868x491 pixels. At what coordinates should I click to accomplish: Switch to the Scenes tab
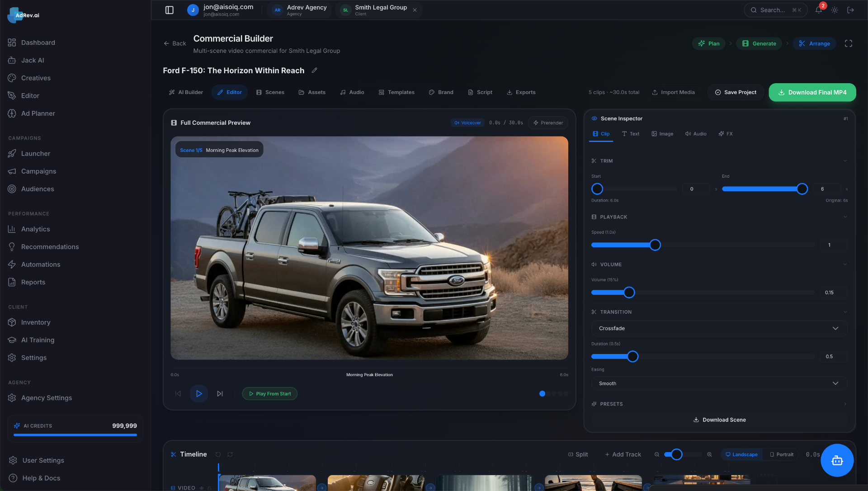[x=270, y=92]
